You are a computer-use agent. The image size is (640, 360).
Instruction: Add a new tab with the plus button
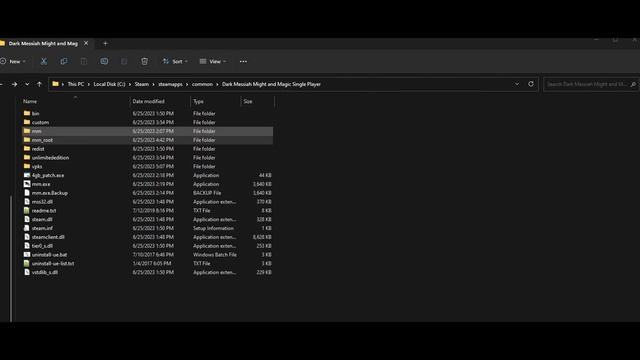pyautogui.click(x=105, y=43)
